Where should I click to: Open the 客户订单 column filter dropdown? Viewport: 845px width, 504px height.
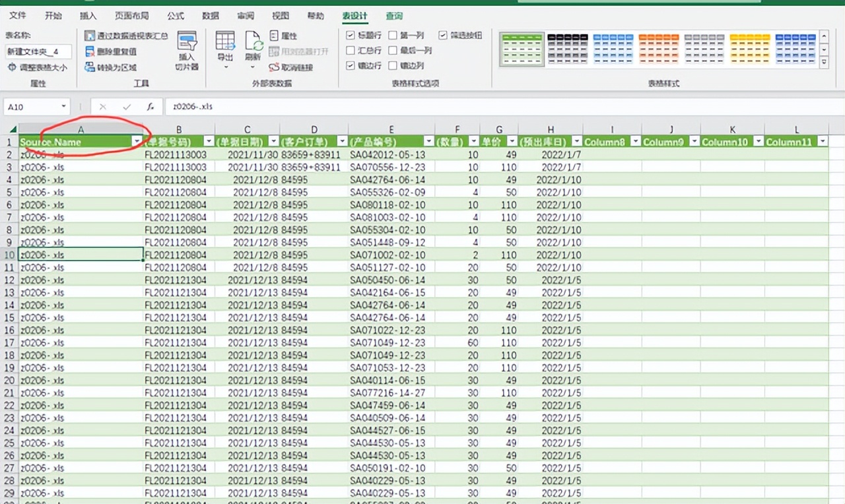click(342, 141)
